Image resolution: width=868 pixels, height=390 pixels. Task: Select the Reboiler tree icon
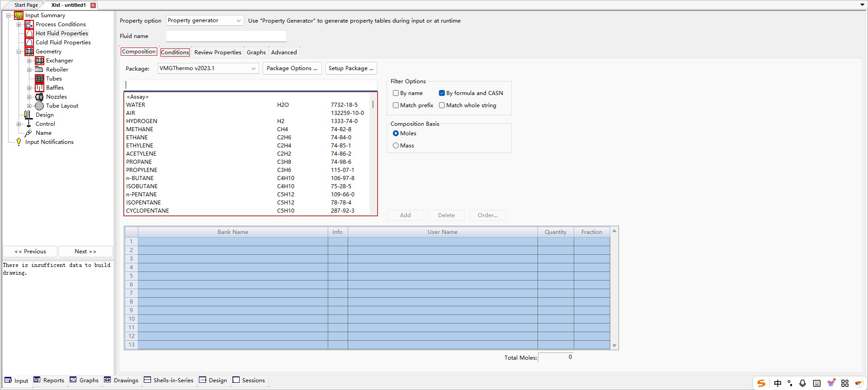pos(39,70)
